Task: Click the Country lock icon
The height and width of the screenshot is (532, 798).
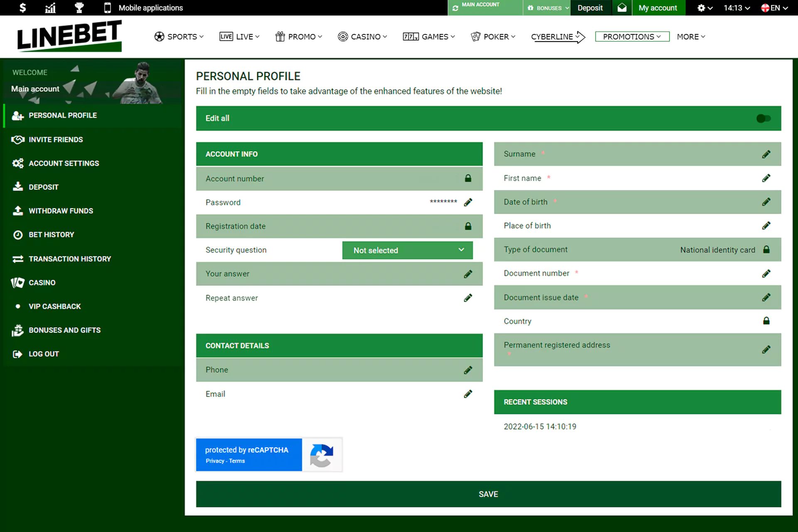Action: pyautogui.click(x=766, y=321)
